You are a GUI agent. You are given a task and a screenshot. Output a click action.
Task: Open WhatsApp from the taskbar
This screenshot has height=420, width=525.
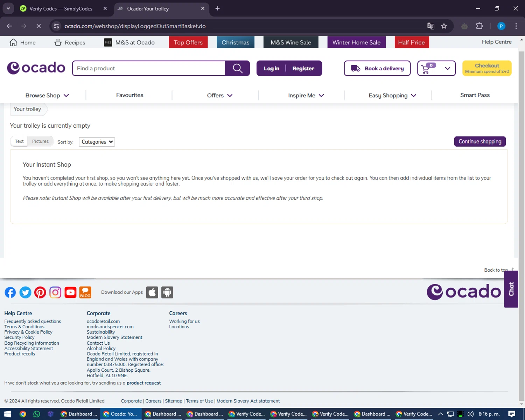[x=37, y=414]
